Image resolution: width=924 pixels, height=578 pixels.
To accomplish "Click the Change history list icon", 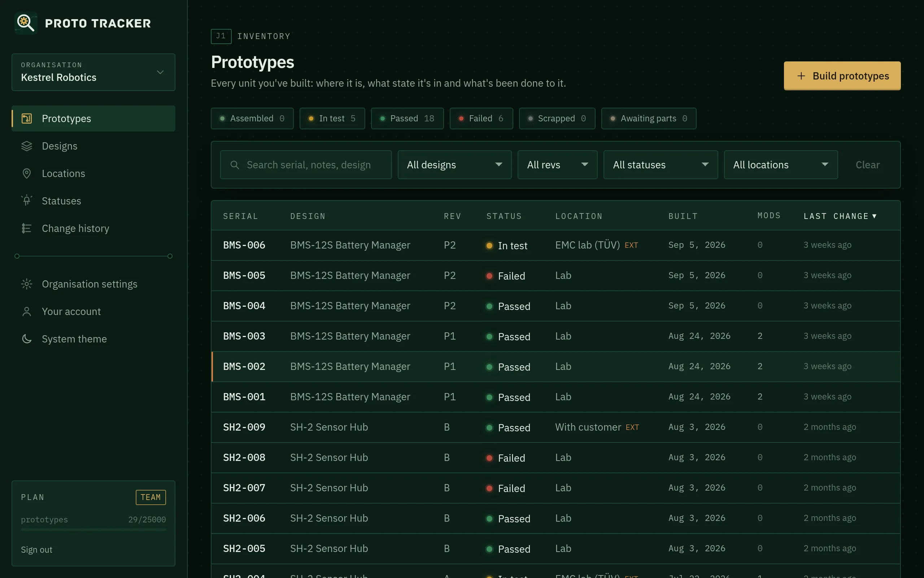I will point(27,228).
